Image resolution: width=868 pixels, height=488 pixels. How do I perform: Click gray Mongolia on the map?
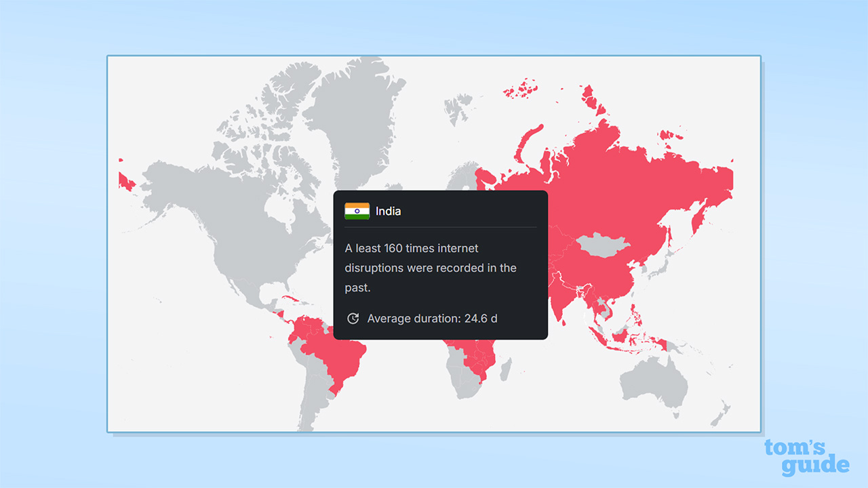602,244
